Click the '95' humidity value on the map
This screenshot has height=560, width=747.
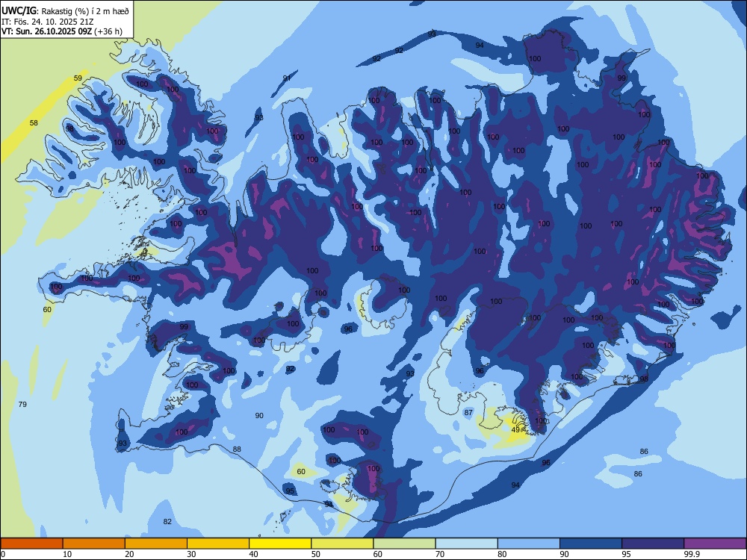coord(290,491)
